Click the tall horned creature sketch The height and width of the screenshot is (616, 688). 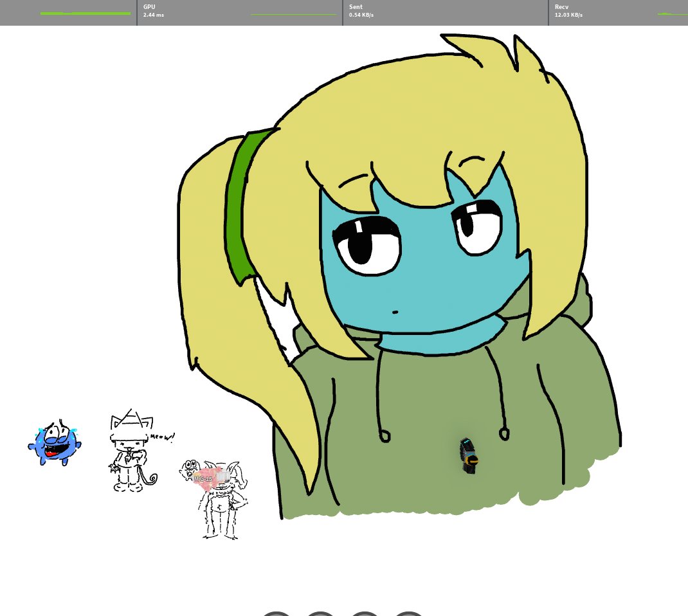(223, 500)
